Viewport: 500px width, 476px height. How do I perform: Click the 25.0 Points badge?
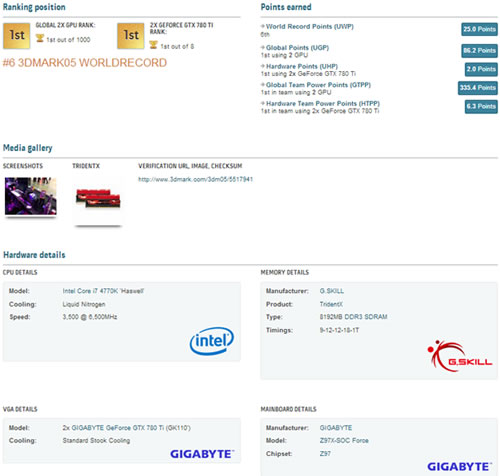479,29
